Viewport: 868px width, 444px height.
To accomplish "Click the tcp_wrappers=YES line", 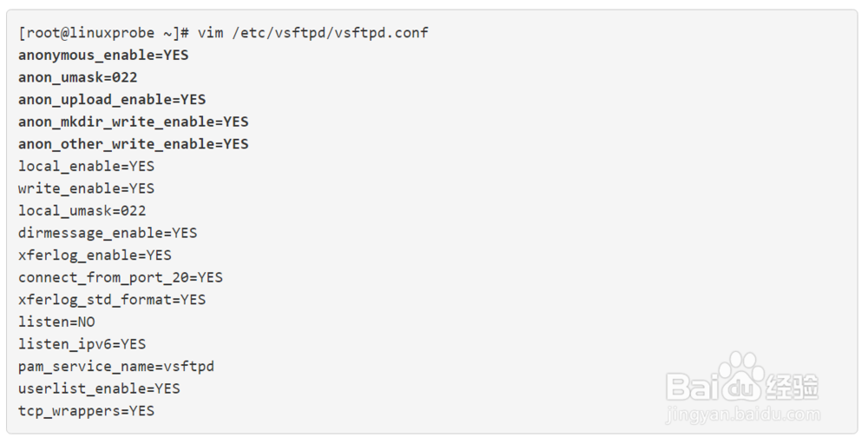I will pyautogui.click(x=86, y=411).
